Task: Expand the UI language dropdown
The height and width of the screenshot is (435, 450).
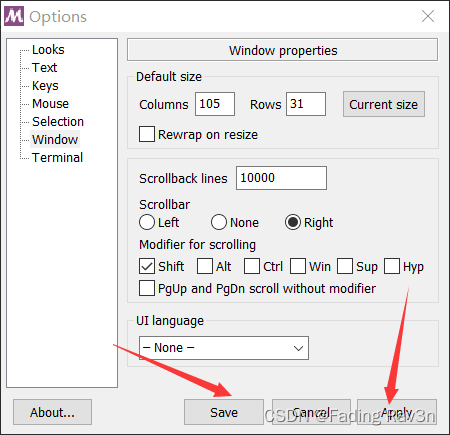Action: click(224, 348)
